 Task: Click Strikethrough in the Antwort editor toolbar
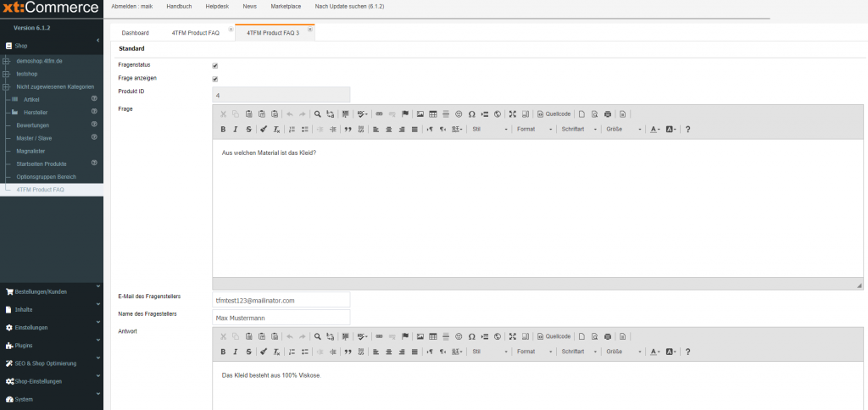pos(248,352)
